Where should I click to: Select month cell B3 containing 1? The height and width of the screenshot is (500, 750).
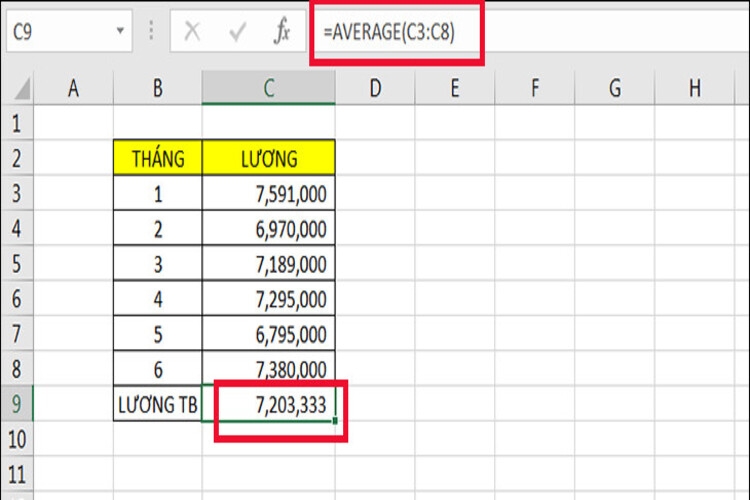click(x=158, y=193)
